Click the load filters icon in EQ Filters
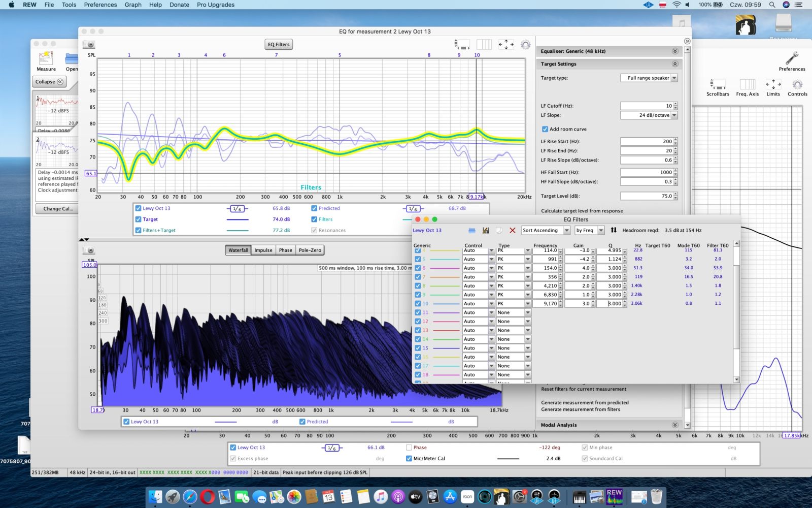The width and height of the screenshot is (812, 508). pos(472,230)
